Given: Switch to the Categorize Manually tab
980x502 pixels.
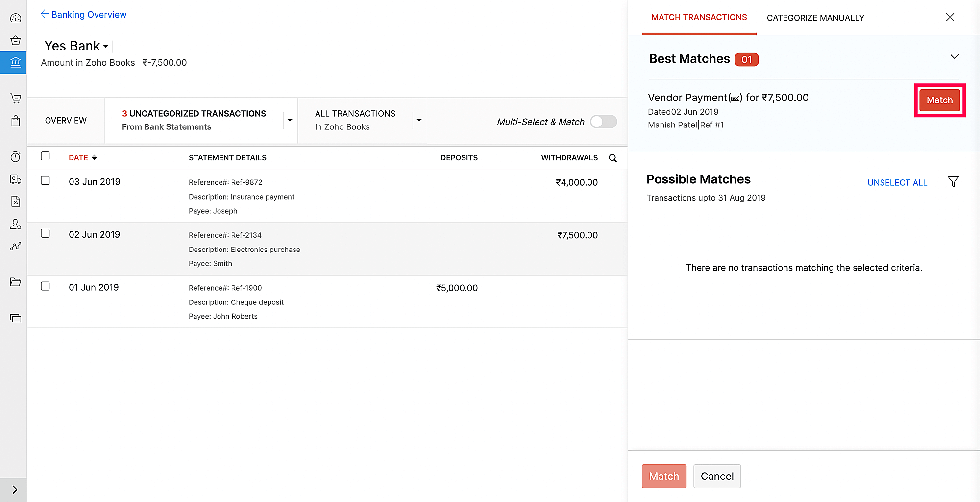Looking at the screenshot, I should pos(815,18).
